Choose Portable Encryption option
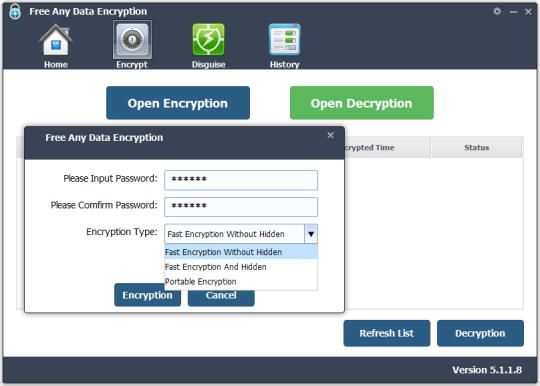 coord(241,281)
